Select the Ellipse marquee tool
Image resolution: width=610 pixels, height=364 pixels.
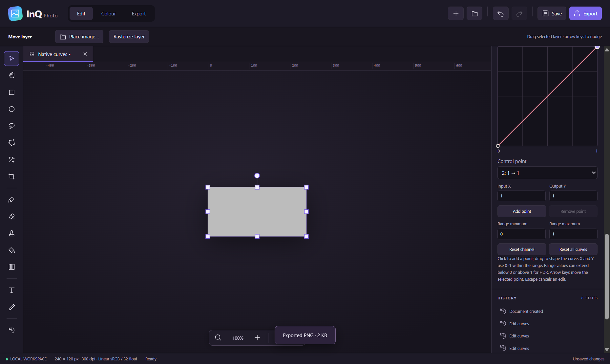click(11, 109)
